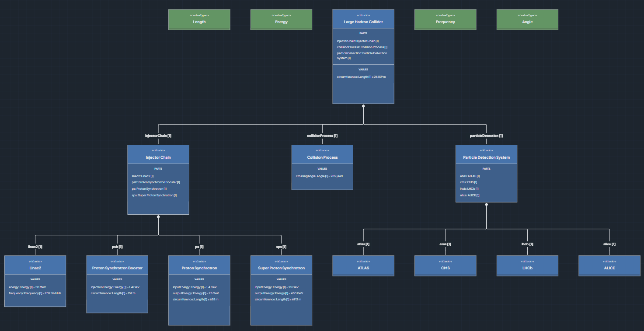
Task: Click the 'lhcb [1]' connector label
Action: click(527, 244)
